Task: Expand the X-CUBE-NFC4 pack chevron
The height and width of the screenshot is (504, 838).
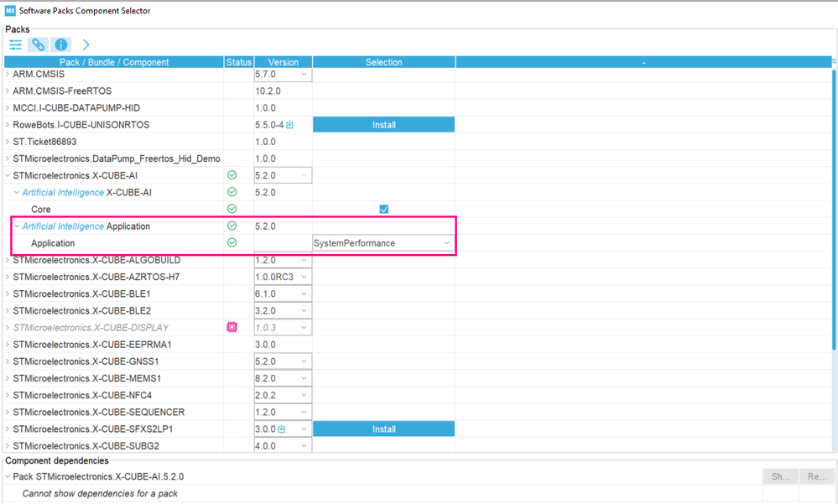Action: click(8, 396)
